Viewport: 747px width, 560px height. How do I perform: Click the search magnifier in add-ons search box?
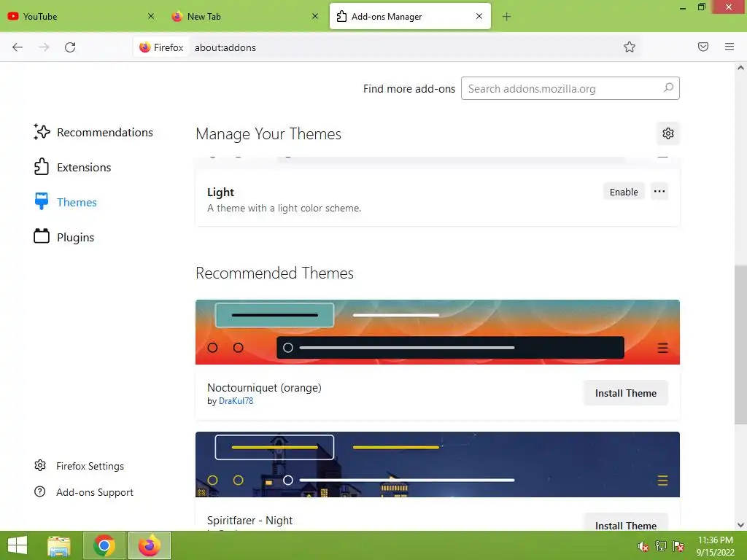[x=668, y=88]
